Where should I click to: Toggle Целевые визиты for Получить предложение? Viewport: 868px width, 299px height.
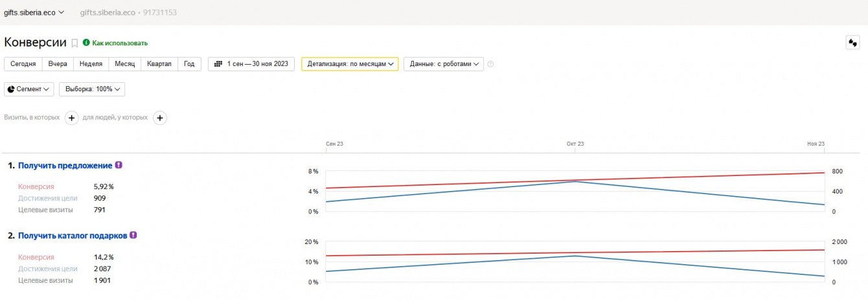45,210
